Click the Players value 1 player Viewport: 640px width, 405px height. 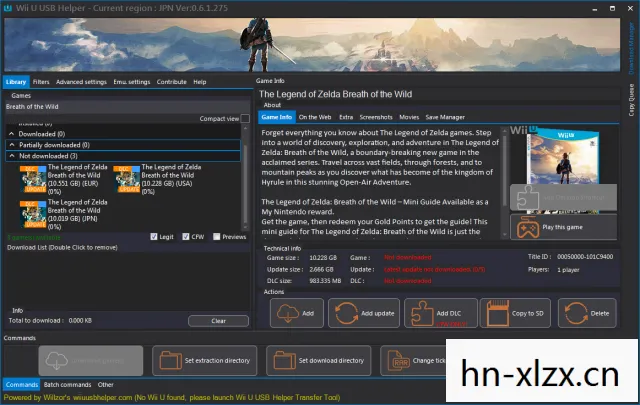[568, 270]
